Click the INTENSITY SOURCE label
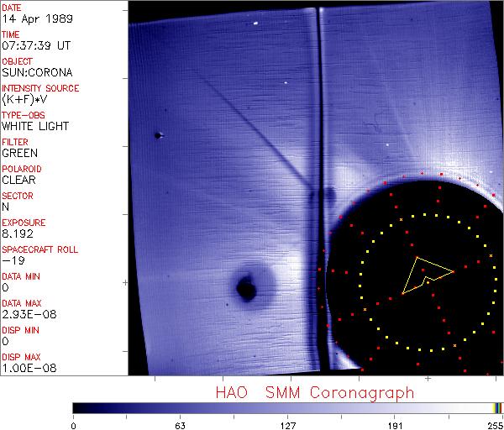Image resolution: width=504 pixels, height=430 pixels. 40,88
